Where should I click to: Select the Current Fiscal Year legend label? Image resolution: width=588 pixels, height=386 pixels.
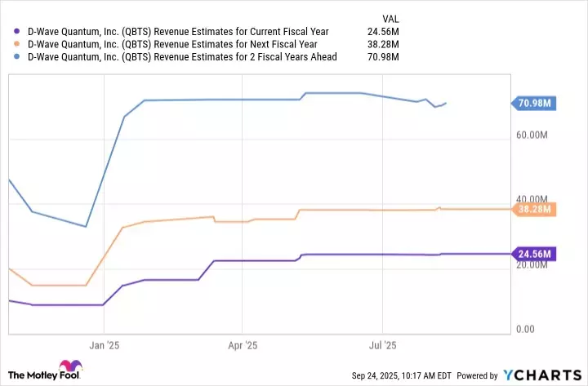[x=176, y=32]
